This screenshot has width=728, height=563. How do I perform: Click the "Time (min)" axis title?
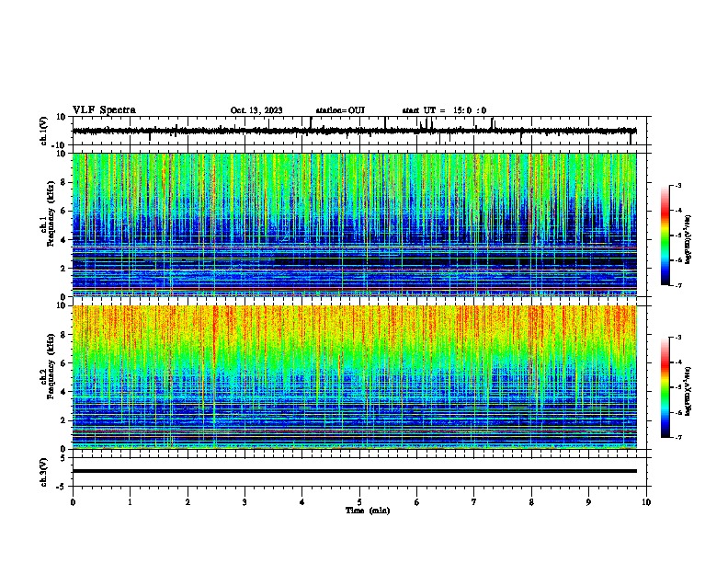[368, 511]
